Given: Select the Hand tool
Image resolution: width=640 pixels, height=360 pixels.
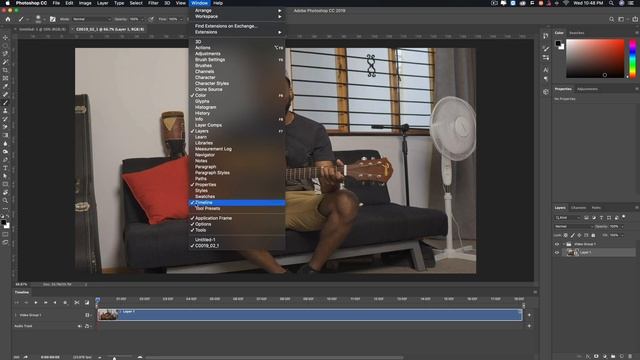Looking at the screenshot, I should (x=5, y=193).
